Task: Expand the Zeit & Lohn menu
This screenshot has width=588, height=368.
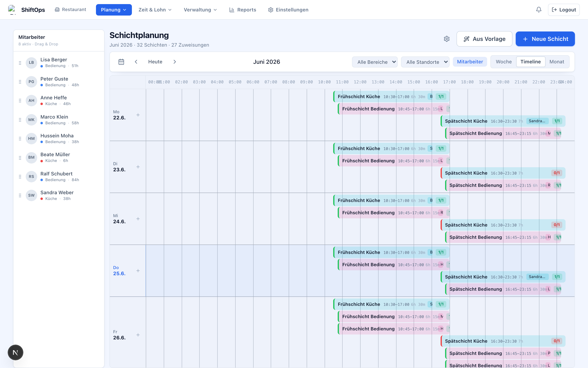Action: click(155, 10)
